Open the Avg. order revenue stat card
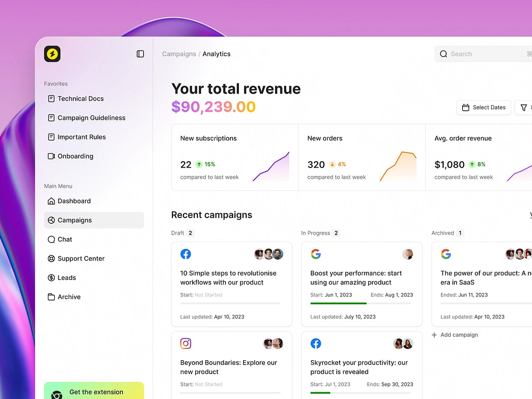This screenshot has height=399, width=532. click(x=479, y=157)
